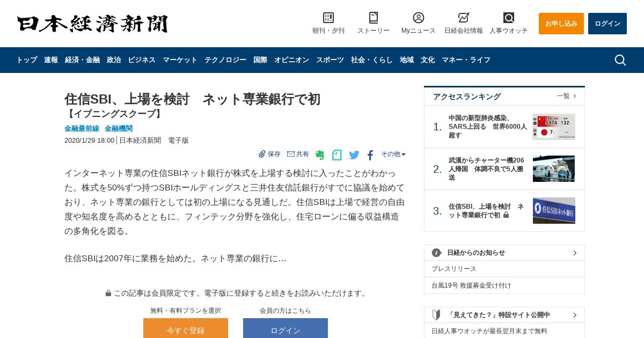Go to トップ in navigation bar
The width and height of the screenshot is (644, 338).
point(27,60)
